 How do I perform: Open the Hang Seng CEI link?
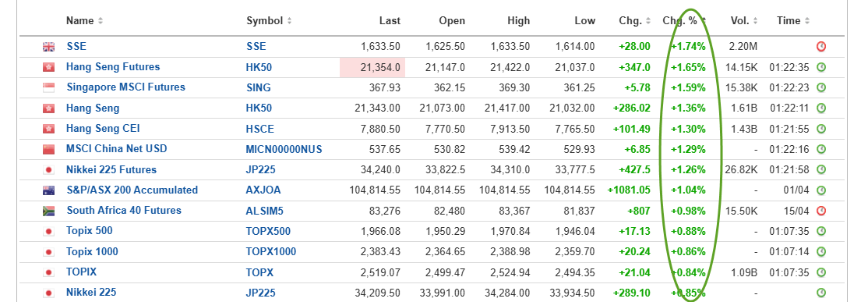[103, 129]
